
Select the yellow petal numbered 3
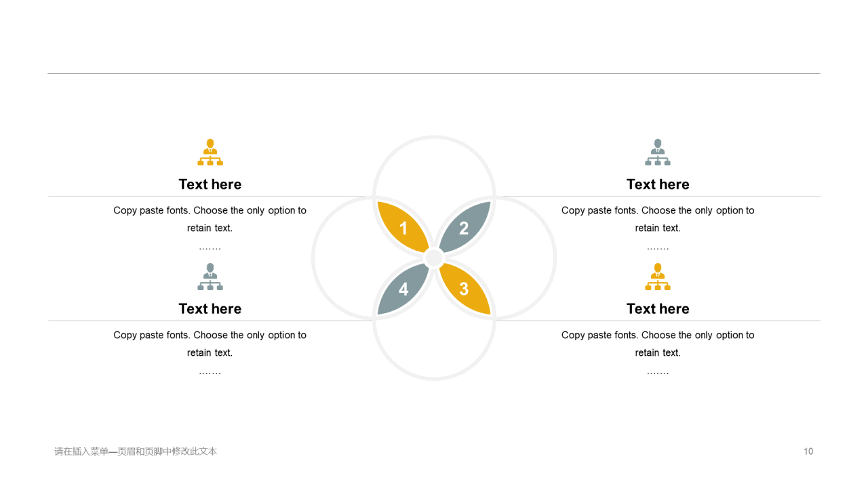pos(465,289)
